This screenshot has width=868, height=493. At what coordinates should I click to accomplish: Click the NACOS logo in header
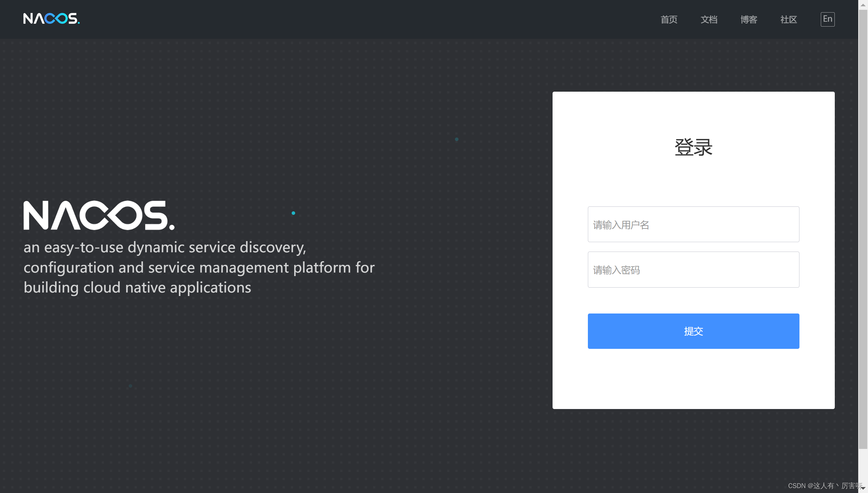tap(51, 19)
